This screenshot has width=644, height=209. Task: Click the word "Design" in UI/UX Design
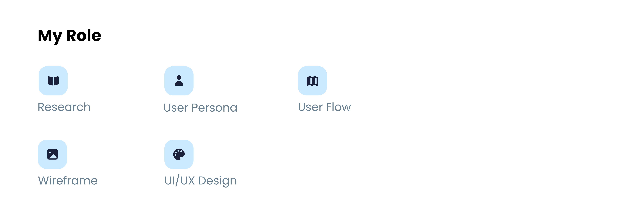click(x=217, y=181)
